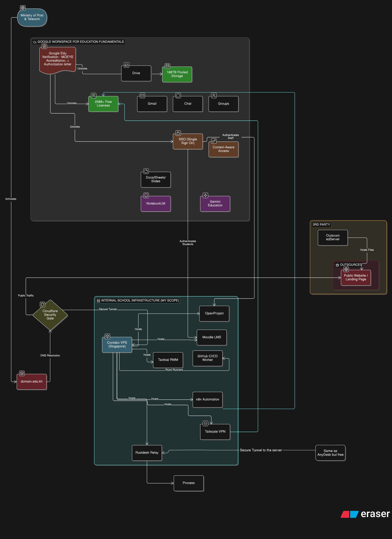Click the Hosts Files connector label
The width and height of the screenshot is (392, 539).
367,250
